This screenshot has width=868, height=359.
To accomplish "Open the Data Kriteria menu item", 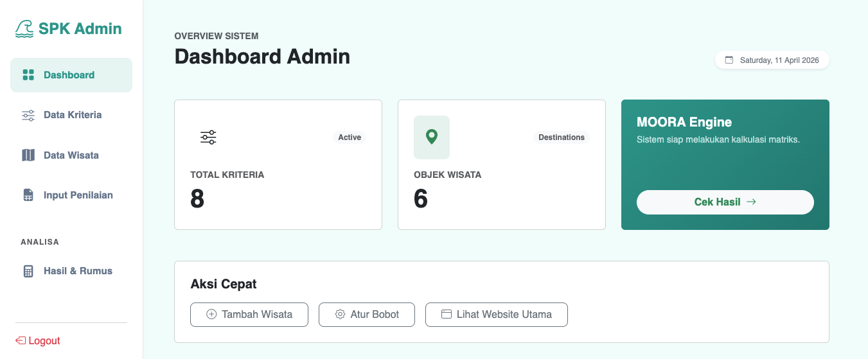I will point(71,115).
